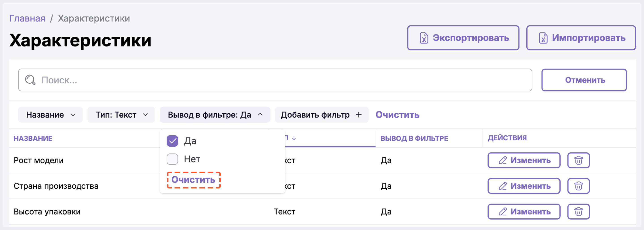Check the Нет checkbox in filter dropdown
Screen dimensions: 644x230
[x=172, y=159]
